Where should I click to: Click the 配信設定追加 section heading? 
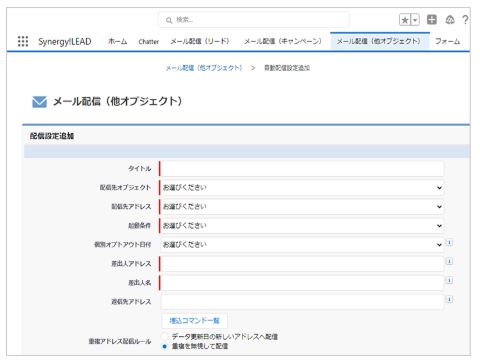coord(52,136)
